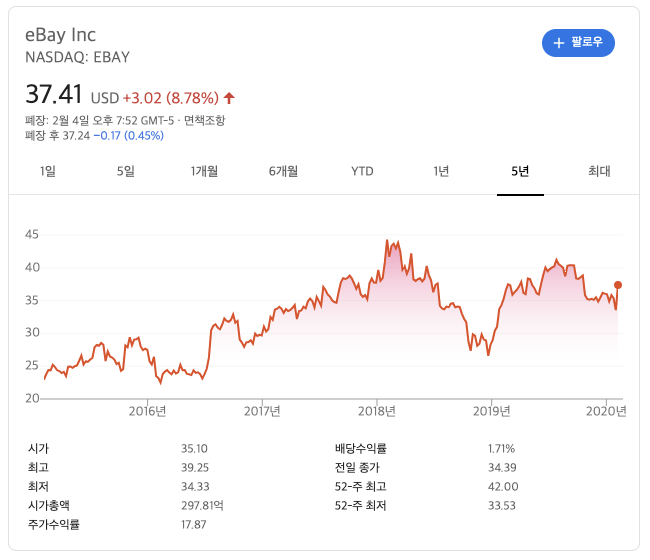Click the 52-주 최고 value 42.00
650x560 pixels.
503,486
